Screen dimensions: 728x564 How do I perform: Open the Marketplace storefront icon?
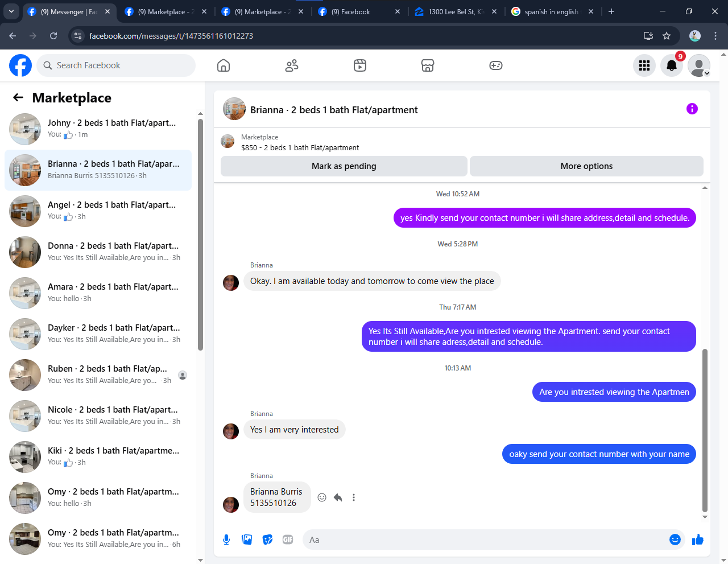point(428,65)
